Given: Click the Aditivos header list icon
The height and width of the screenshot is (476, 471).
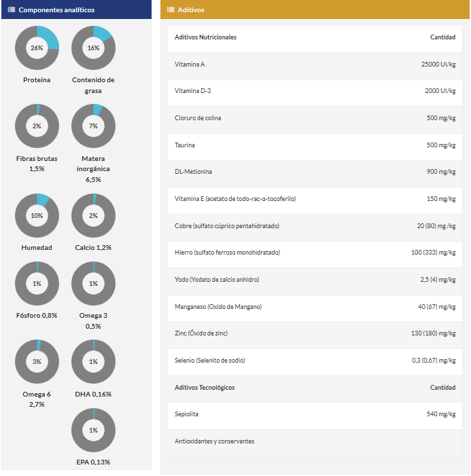Looking at the screenshot, I should click(x=170, y=10).
